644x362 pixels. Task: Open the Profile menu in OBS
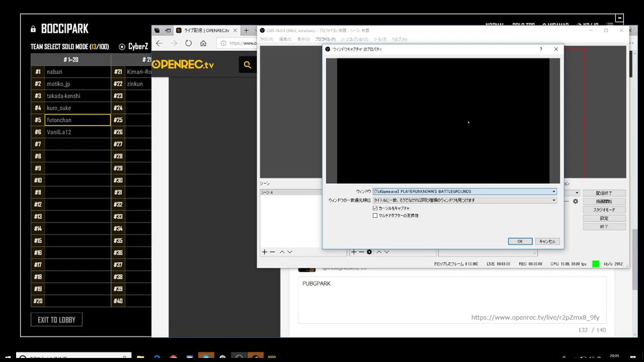pos(325,40)
